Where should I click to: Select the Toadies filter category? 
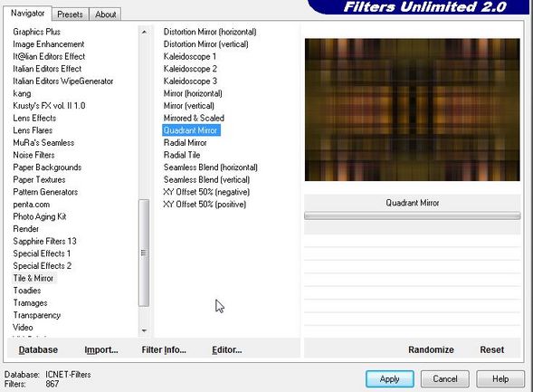27,291
